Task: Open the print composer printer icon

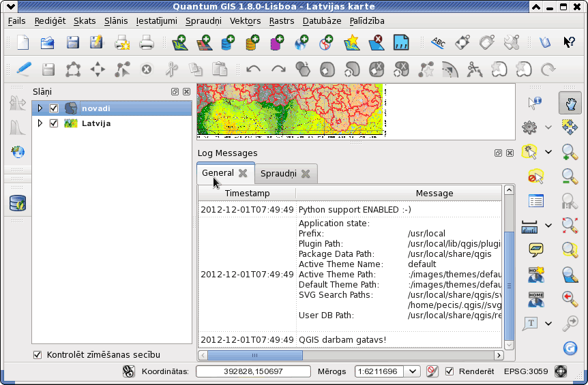Action: (122, 42)
